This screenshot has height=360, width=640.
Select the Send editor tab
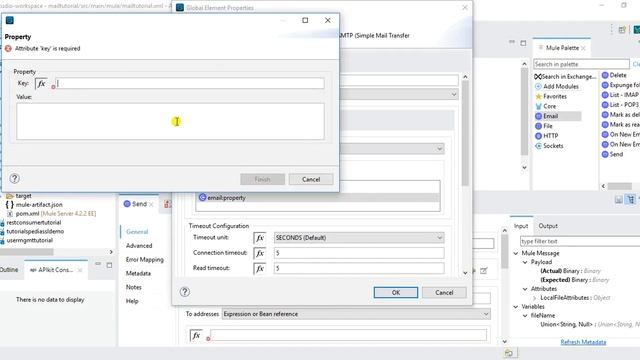(139, 204)
